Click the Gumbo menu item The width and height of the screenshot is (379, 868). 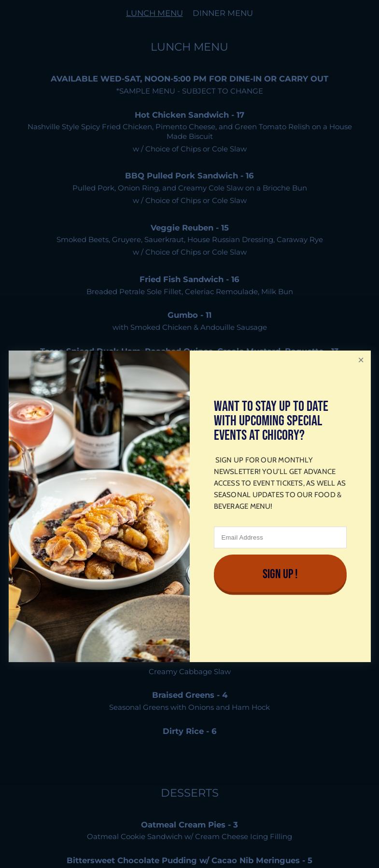click(189, 315)
